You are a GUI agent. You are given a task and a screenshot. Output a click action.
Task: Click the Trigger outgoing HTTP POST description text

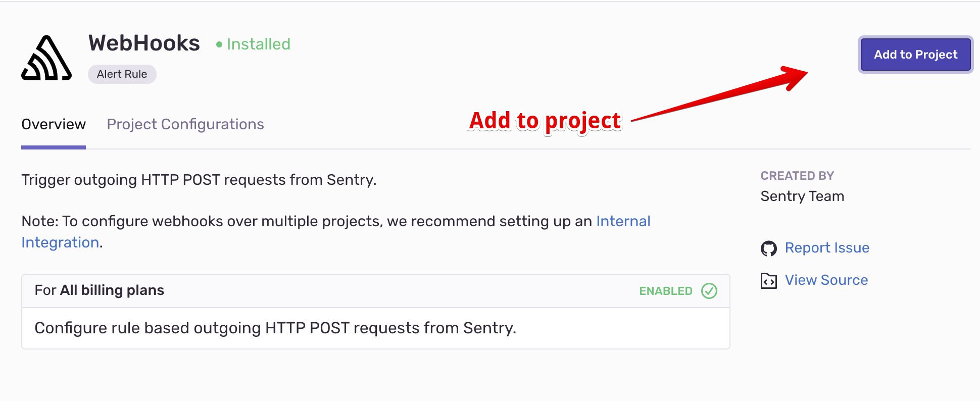pos(199,180)
